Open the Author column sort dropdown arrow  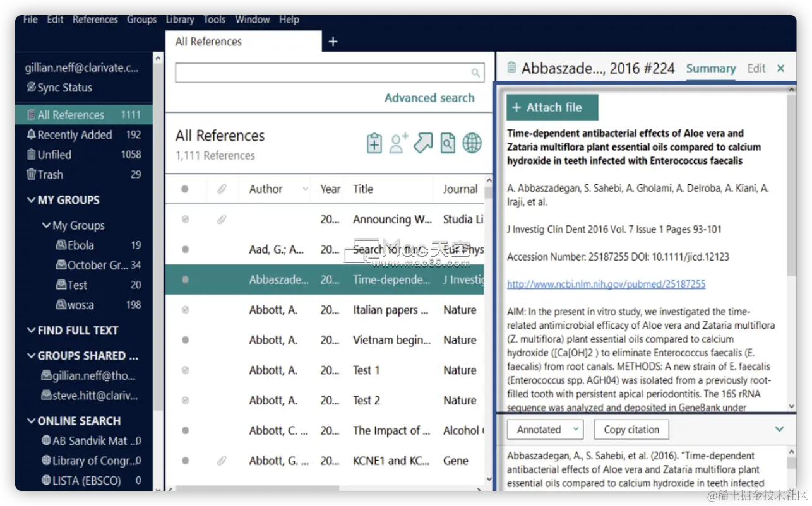306,189
